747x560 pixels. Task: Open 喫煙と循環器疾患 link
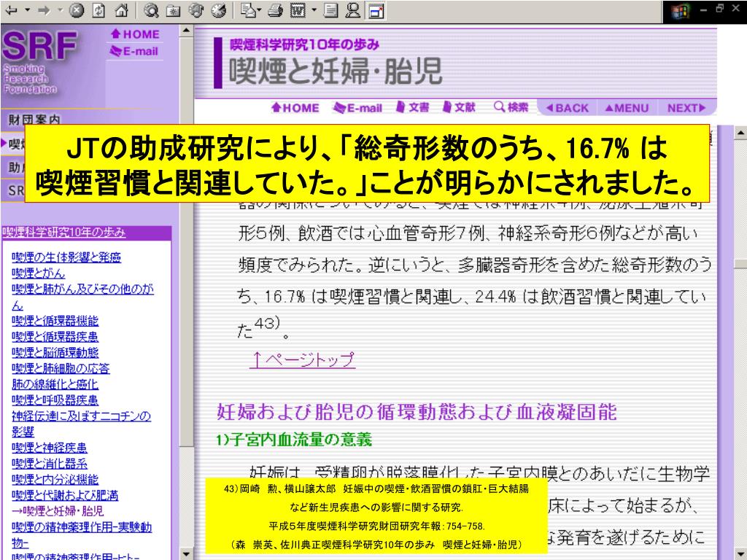(55, 337)
